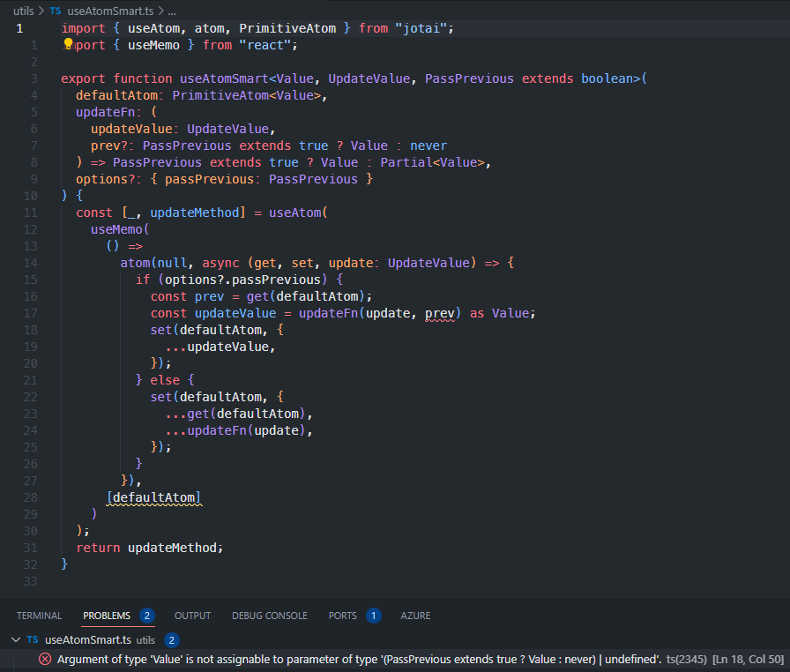Click the useAtomSmart function name
This screenshot has width=790, height=672.
(224, 78)
